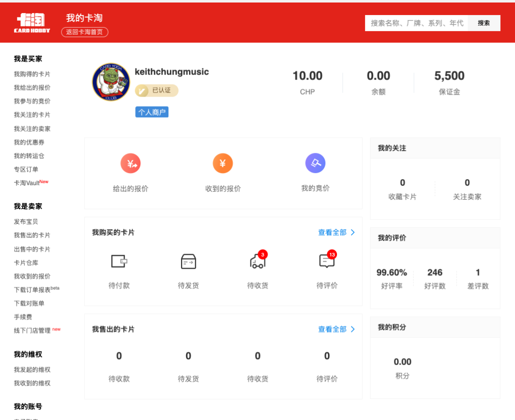Image resolution: width=515 pixels, height=420 pixels.
Task: Open 我购得的卡片 in the sidebar
Action: coord(32,74)
